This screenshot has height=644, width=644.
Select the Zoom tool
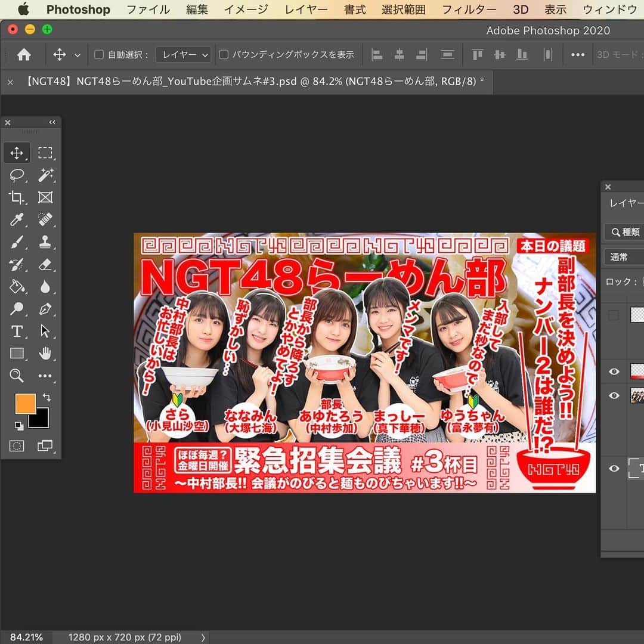[17, 376]
